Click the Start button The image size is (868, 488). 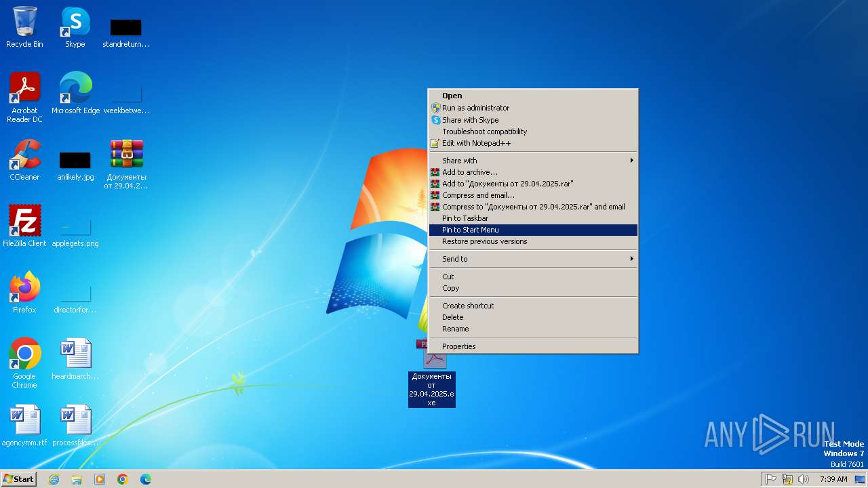[18, 479]
